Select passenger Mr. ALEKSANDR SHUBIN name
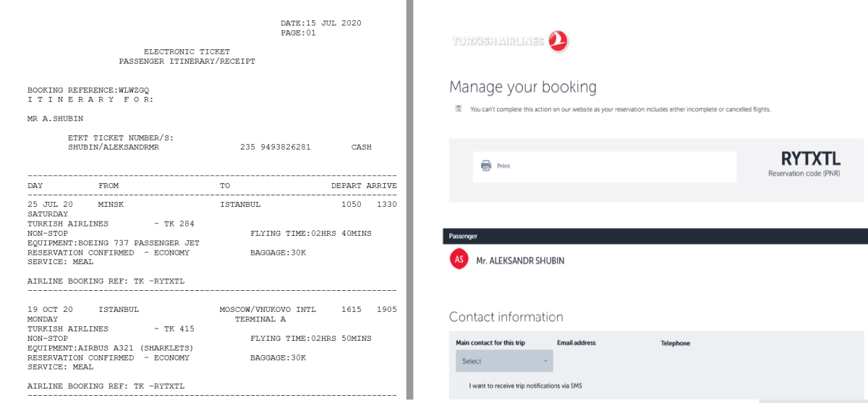 pyautogui.click(x=520, y=260)
